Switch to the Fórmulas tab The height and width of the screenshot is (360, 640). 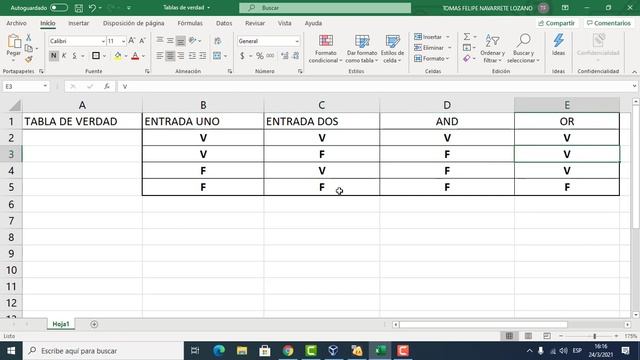tap(190, 23)
